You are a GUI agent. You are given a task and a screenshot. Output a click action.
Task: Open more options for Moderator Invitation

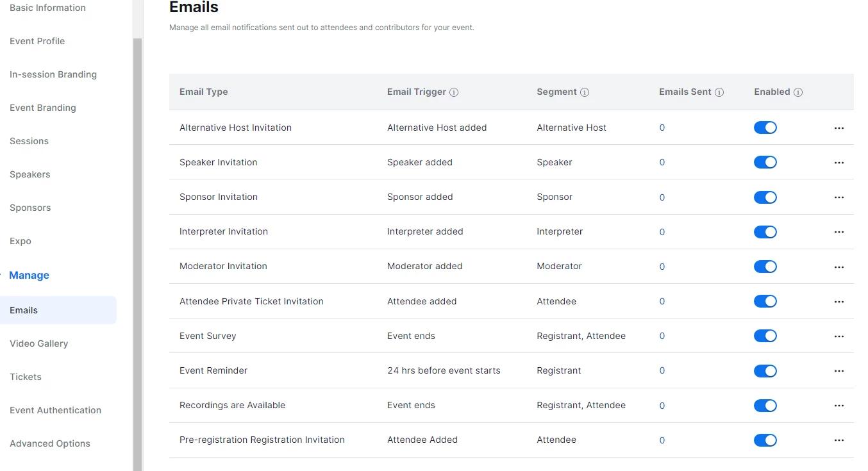tap(839, 267)
